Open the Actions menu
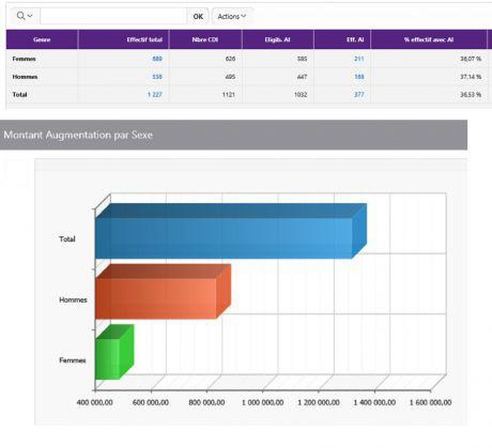Image resolution: width=492 pixels, height=448 pixels. [228, 16]
